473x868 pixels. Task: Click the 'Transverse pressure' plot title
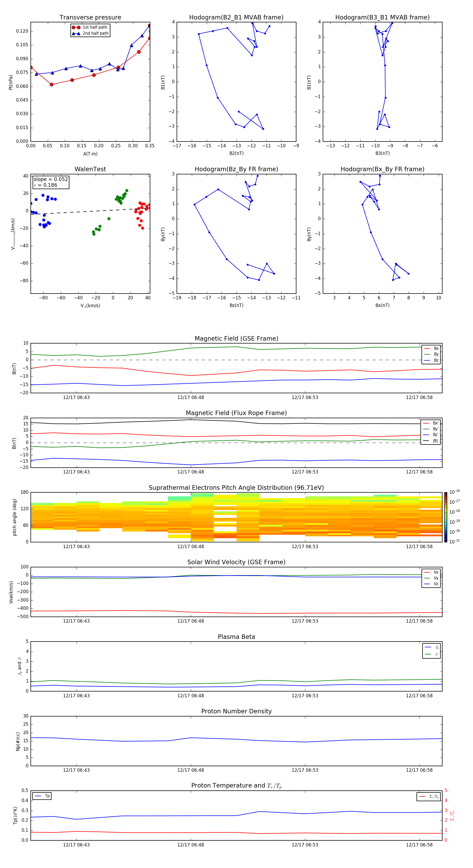click(90, 18)
